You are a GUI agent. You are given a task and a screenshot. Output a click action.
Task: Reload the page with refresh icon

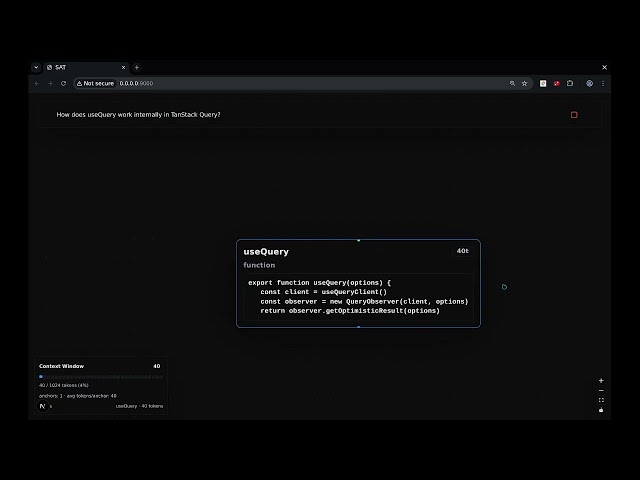click(63, 83)
